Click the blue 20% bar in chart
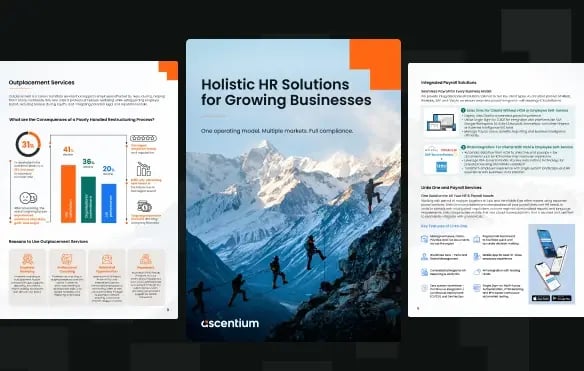Screen dimensions: 584x371 (x=109, y=203)
